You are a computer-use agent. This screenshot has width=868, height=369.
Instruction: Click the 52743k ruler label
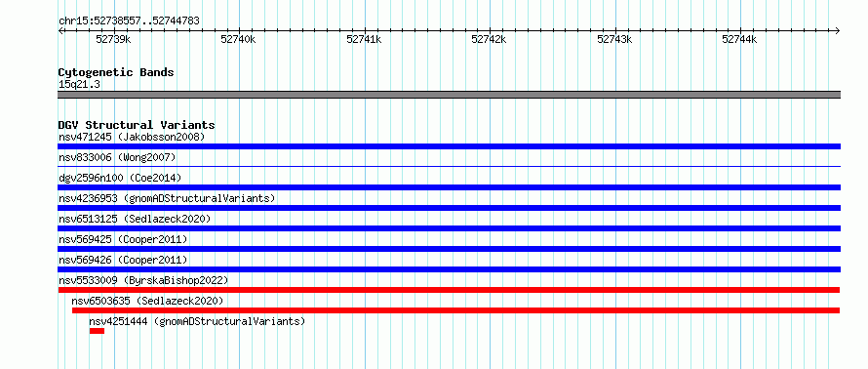coord(614,39)
